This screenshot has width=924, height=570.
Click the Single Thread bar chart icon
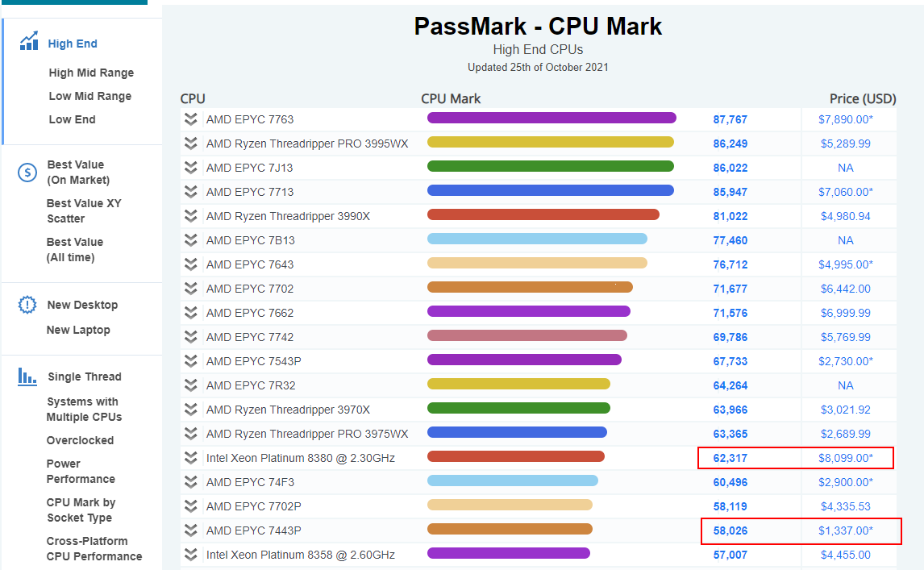click(27, 376)
